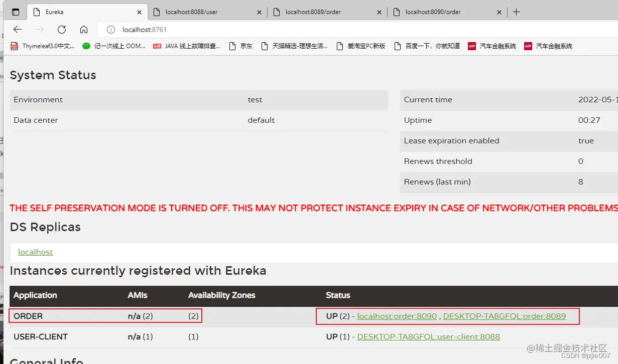Close the Eureka tab
The width and height of the screenshot is (618, 364).
click(139, 12)
